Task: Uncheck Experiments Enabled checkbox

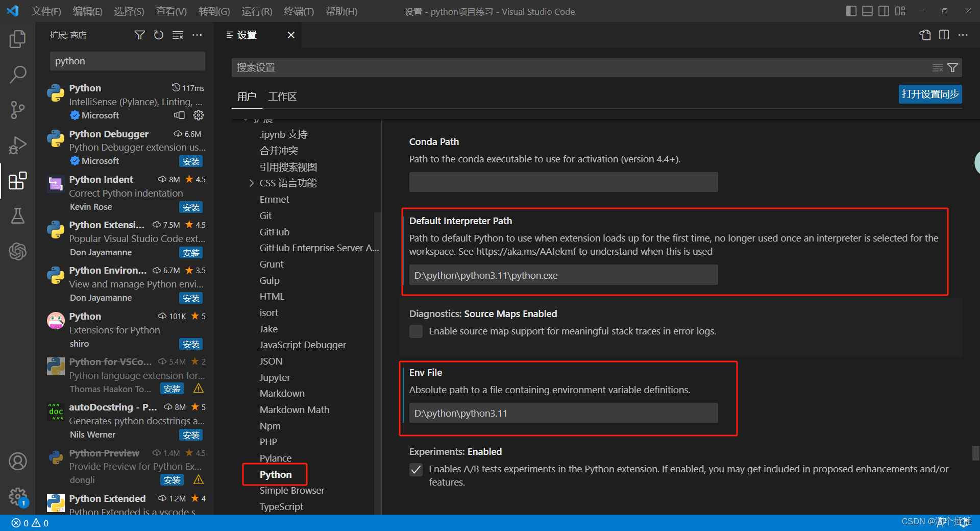Action: point(416,469)
